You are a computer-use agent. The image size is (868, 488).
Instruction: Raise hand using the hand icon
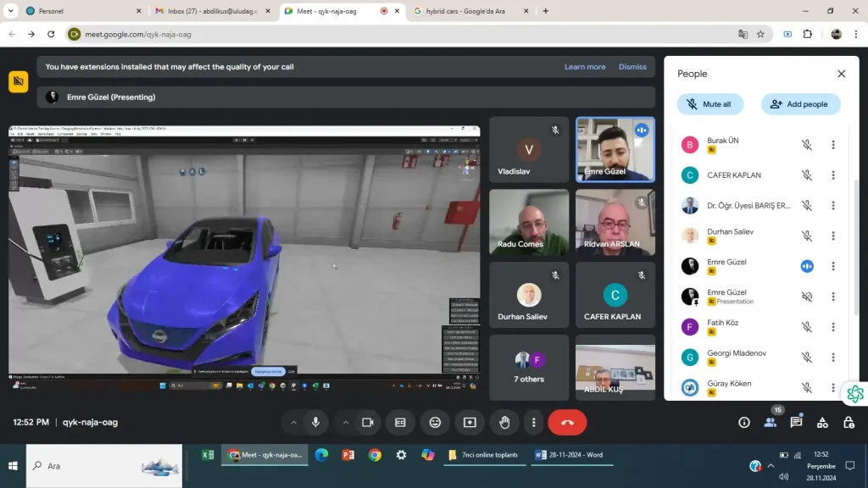(x=504, y=422)
